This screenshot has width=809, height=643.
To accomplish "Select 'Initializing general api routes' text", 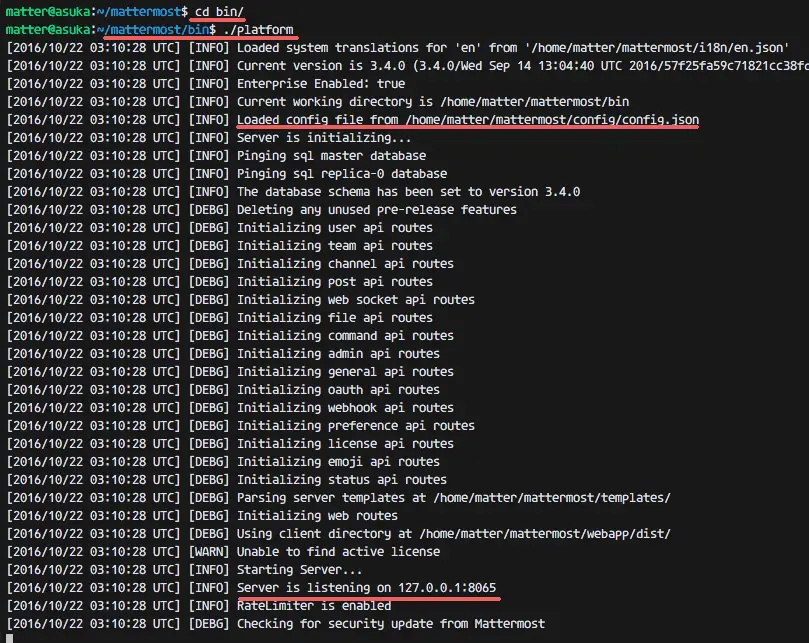I will (345, 372).
